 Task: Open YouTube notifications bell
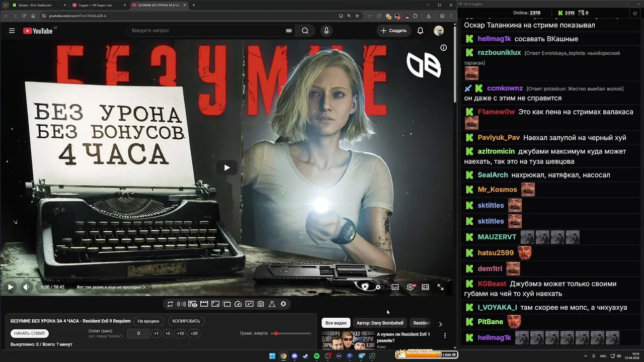(x=420, y=31)
